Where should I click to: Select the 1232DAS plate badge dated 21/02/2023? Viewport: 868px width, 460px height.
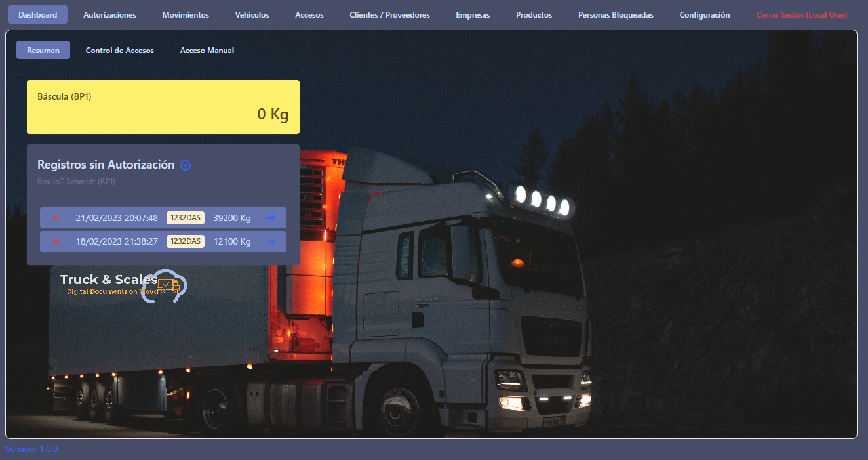[186, 218]
